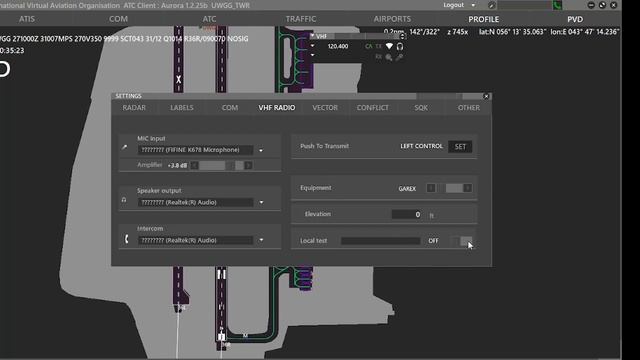The height and width of the screenshot is (360, 640).
Task: Click the Intercom device name field
Action: 195,240
